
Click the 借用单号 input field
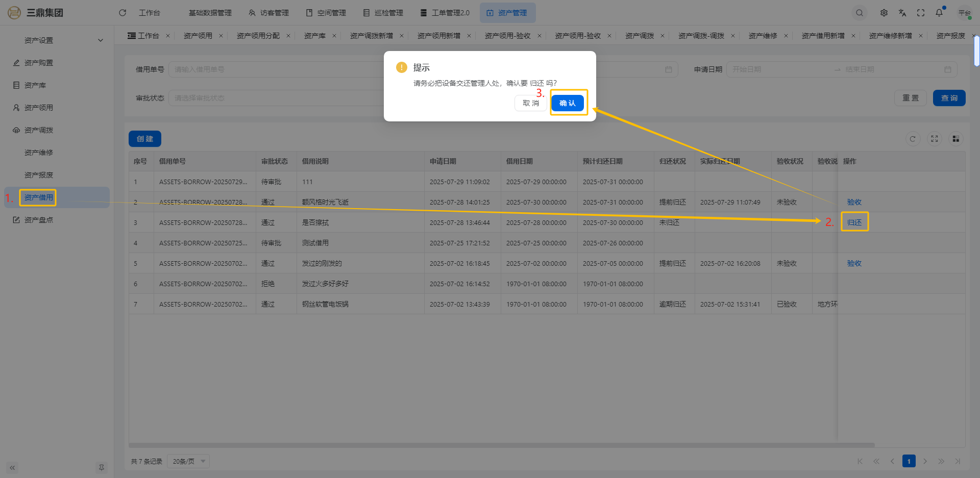276,69
